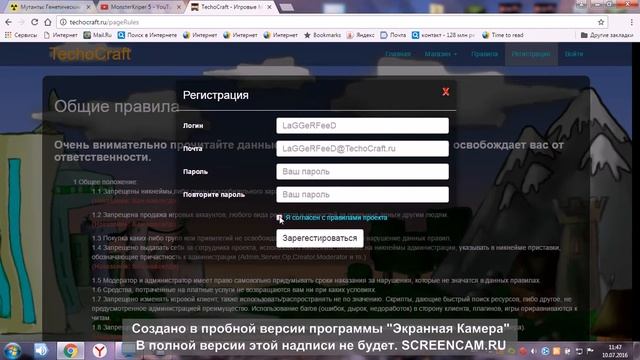This screenshot has width=640, height=360.
Task: Click the browser home icon
Action: [48, 22]
